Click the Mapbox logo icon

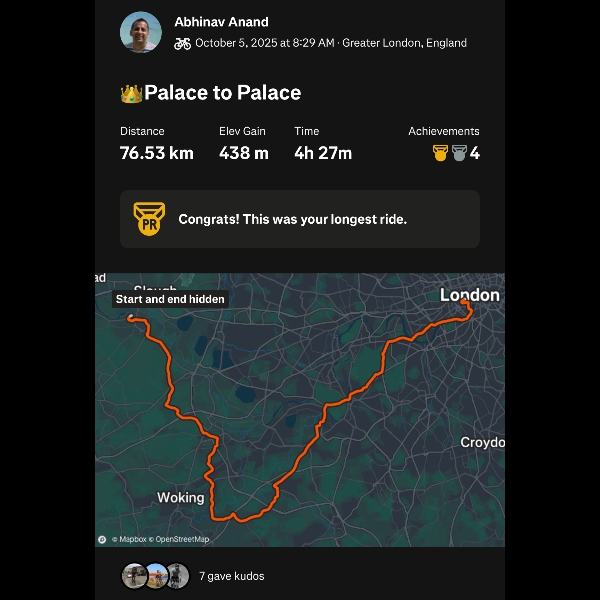pyautogui.click(x=102, y=540)
